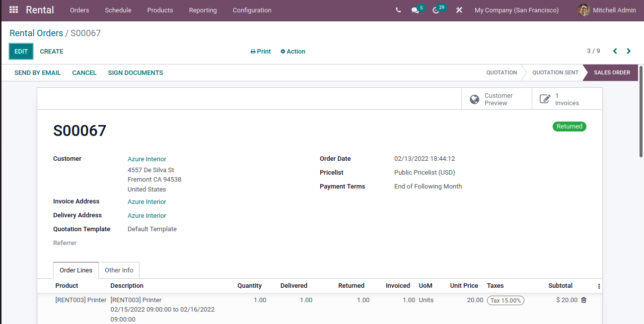Sort by the Returned column header

[351, 286]
